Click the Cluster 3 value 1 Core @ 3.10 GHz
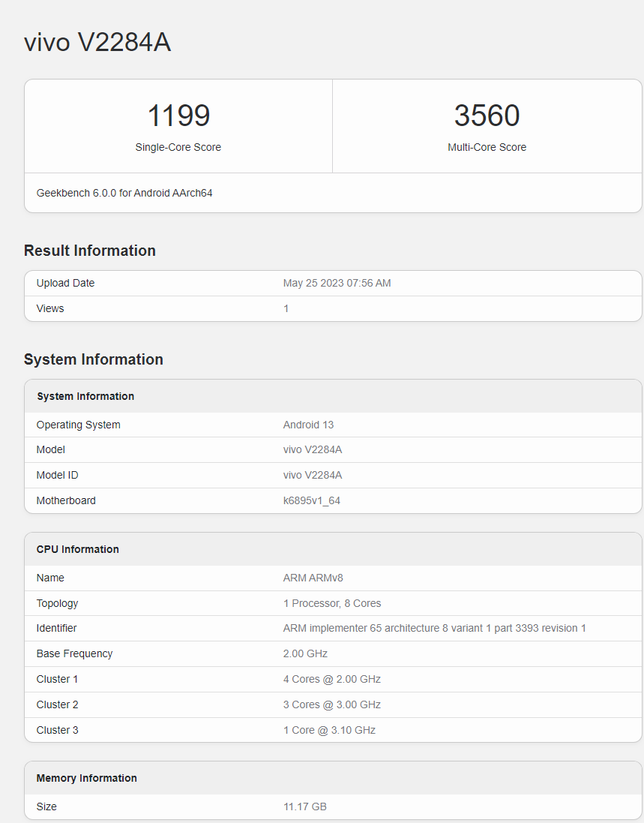Screen dimensions: 644x823 [x=329, y=730]
